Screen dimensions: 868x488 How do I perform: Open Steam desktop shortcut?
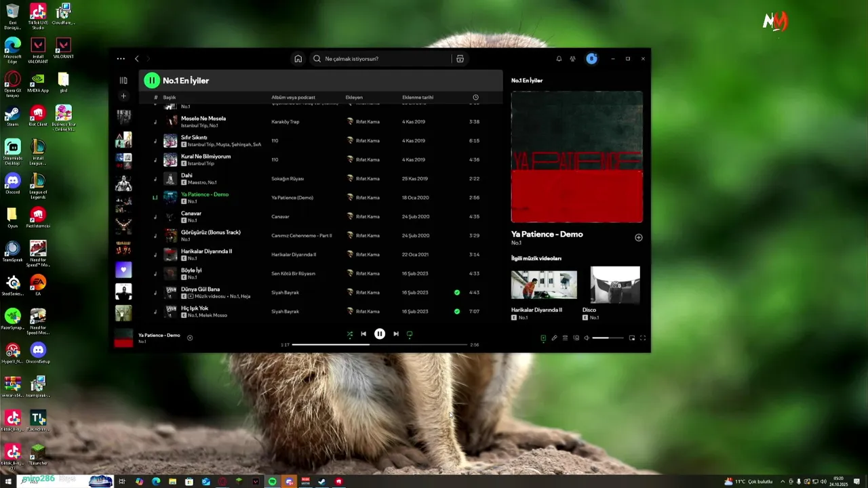coord(12,116)
